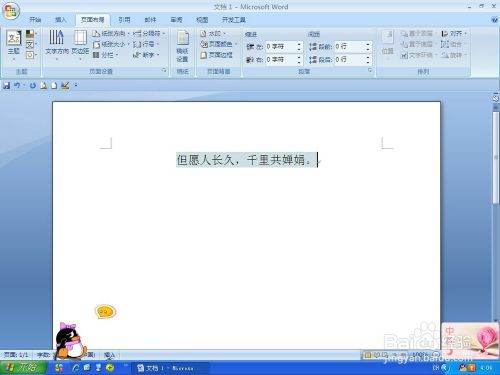Click 文字环绕 text wrapping button
Image resolution: width=500 pixels, height=375 pixels.
418,55
